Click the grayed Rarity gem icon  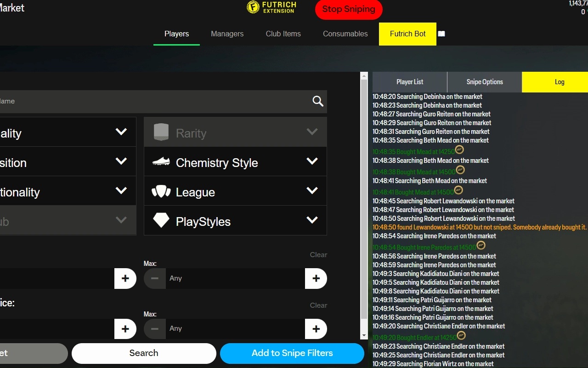(x=161, y=132)
